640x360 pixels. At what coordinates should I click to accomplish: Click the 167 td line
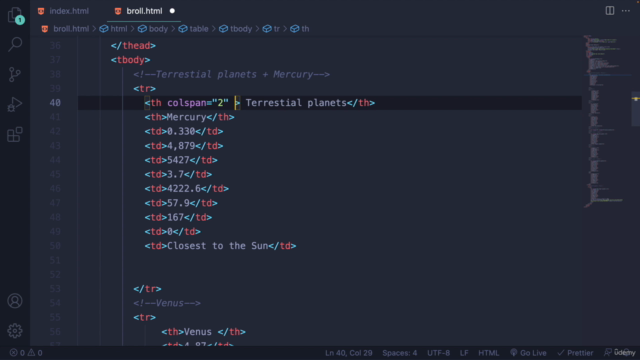pyautogui.click(x=178, y=217)
